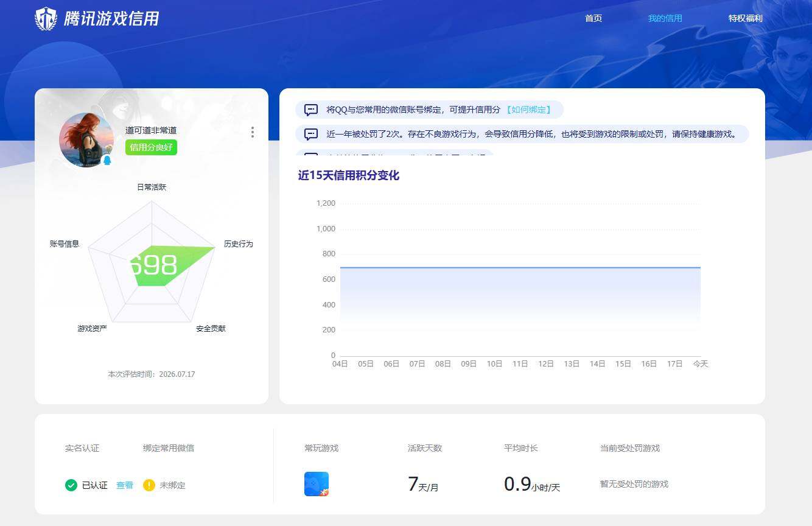
Task: Switch to the 我的信用 tab
Action: [x=665, y=18]
